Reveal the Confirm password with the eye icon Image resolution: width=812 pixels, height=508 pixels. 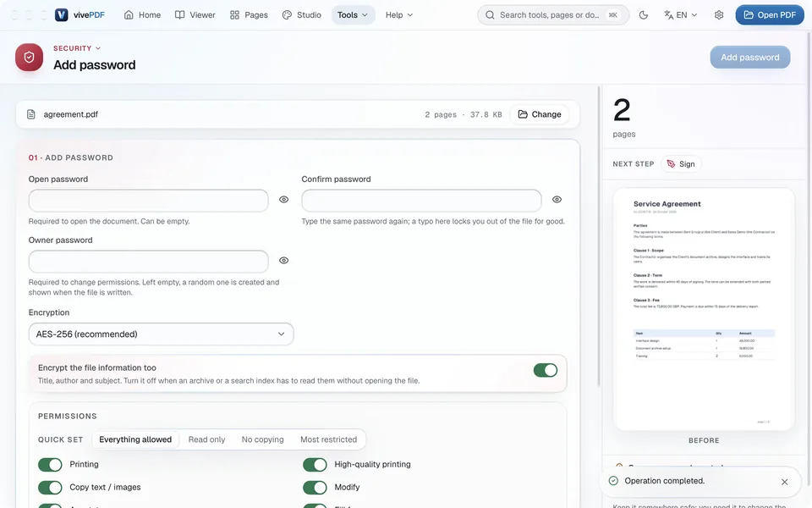coord(557,200)
